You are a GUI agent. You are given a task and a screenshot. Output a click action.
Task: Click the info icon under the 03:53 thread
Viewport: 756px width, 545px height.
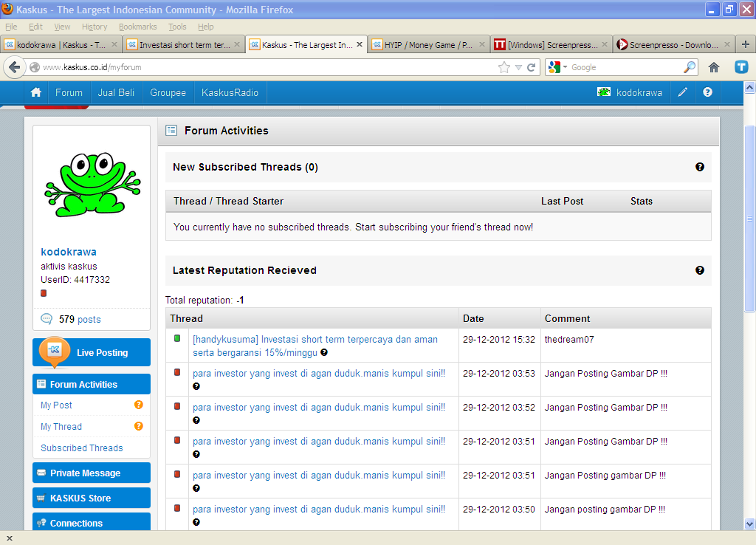tap(196, 386)
